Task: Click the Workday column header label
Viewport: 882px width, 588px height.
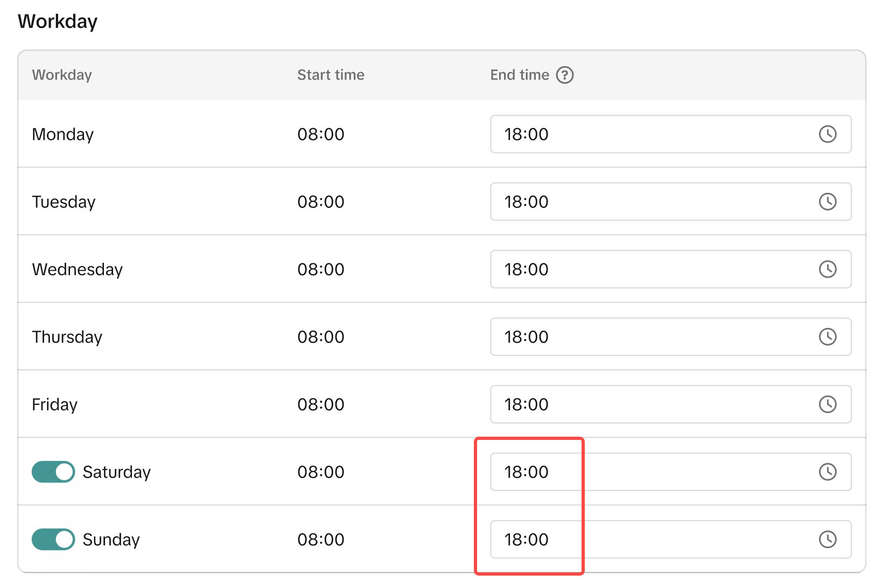Action: [62, 75]
